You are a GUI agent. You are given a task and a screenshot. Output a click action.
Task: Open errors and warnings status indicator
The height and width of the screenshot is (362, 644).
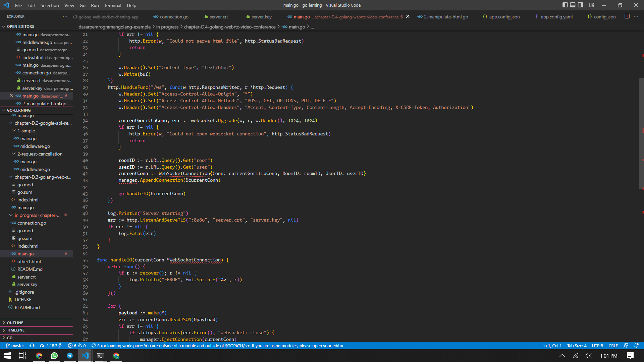(77, 346)
